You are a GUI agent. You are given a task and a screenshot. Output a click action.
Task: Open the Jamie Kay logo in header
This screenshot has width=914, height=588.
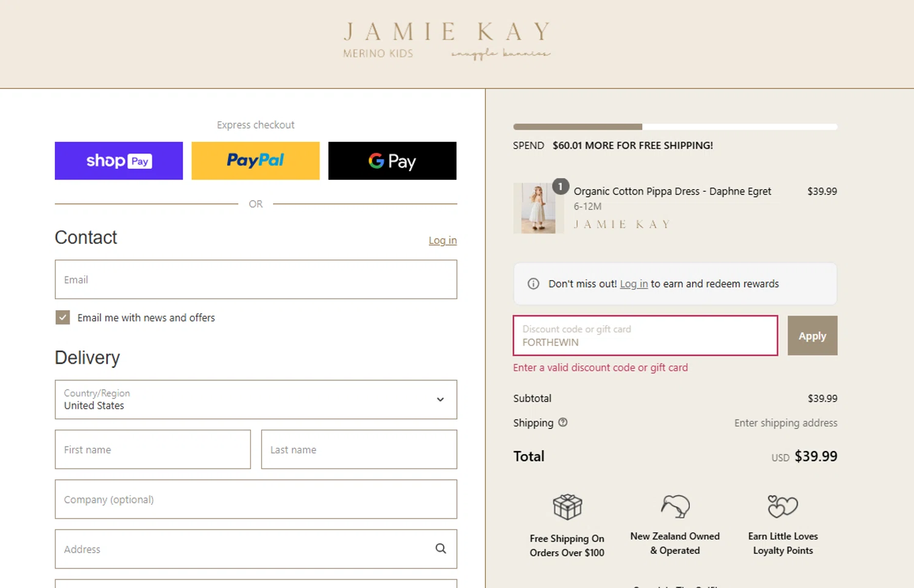coord(447,31)
